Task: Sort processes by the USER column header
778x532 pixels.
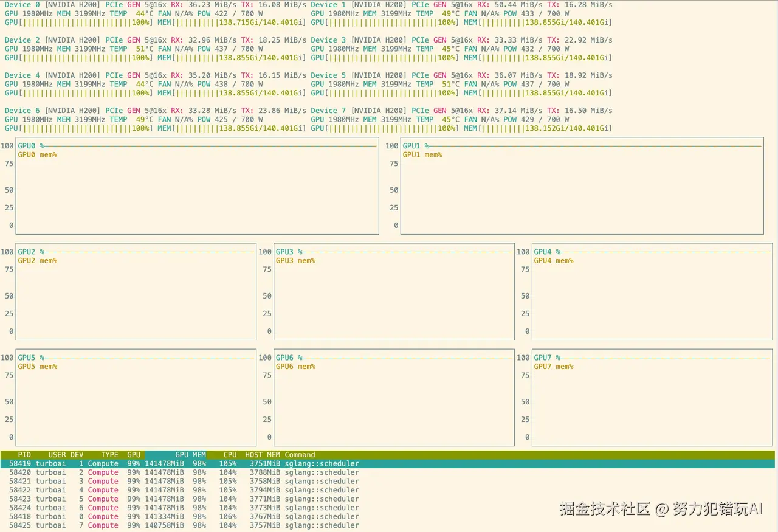Action: 57,455
